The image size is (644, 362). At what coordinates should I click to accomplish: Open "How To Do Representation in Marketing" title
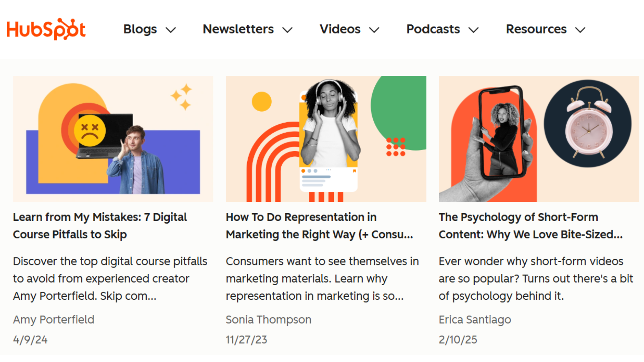[x=319, y=226]
